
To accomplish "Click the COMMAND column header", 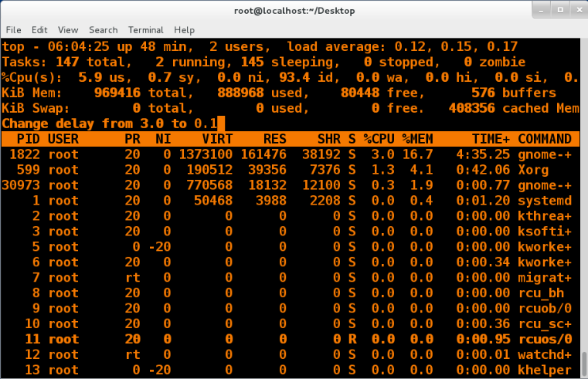I will coord(545,139).
